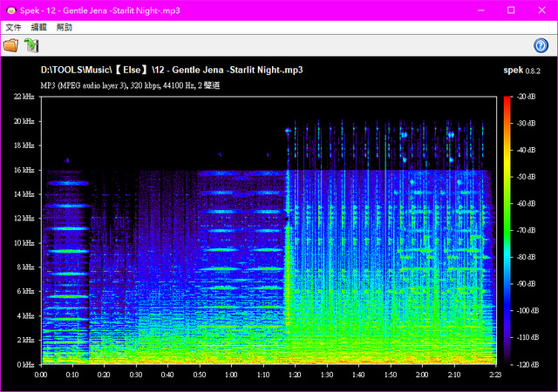Open the blue Help question mark icon

pyautogui.click(x=541, y=45)
